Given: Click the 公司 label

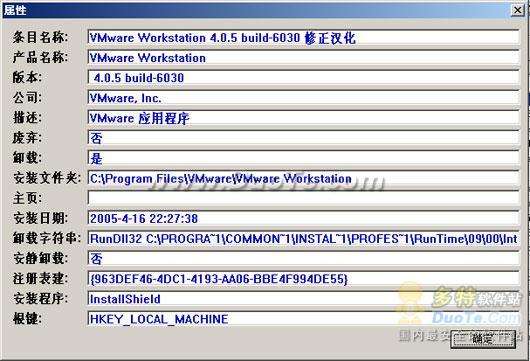Looking at the screenshot, I should click(x=27, y=98).
